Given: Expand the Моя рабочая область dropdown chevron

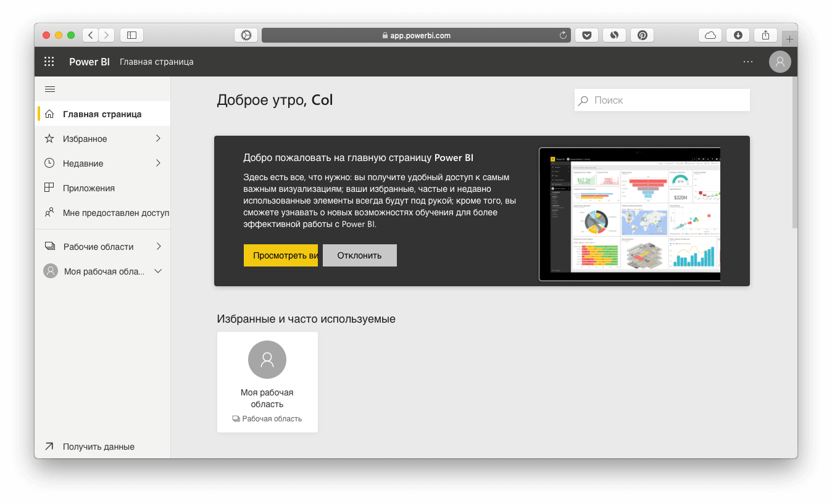Looking at the screenshot, I should pyautogui.click(x=158, y=271).
